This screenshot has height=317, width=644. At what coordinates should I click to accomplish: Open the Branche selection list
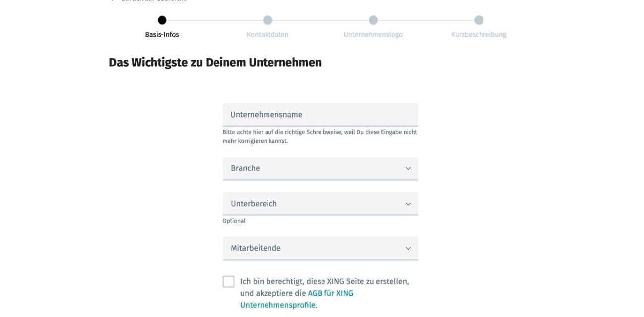321,168
